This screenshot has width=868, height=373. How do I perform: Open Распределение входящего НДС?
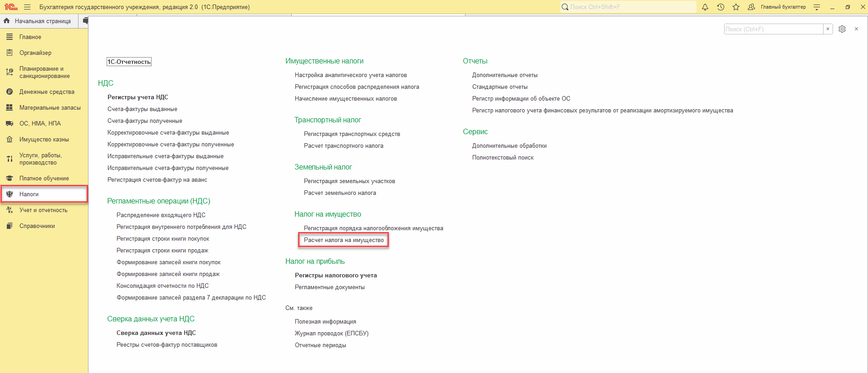[x=161, y=215]
